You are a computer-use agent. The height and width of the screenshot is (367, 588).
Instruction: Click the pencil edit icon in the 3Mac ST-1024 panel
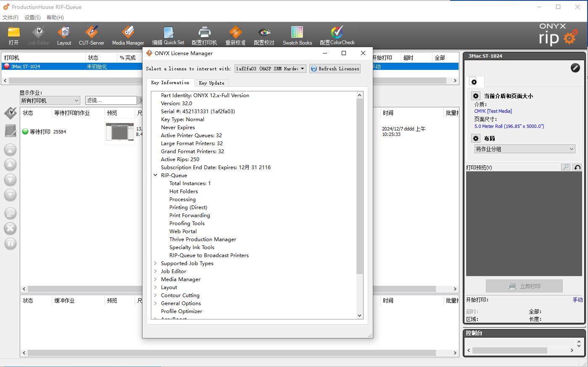pyautogui.click(x=575, y=68)
